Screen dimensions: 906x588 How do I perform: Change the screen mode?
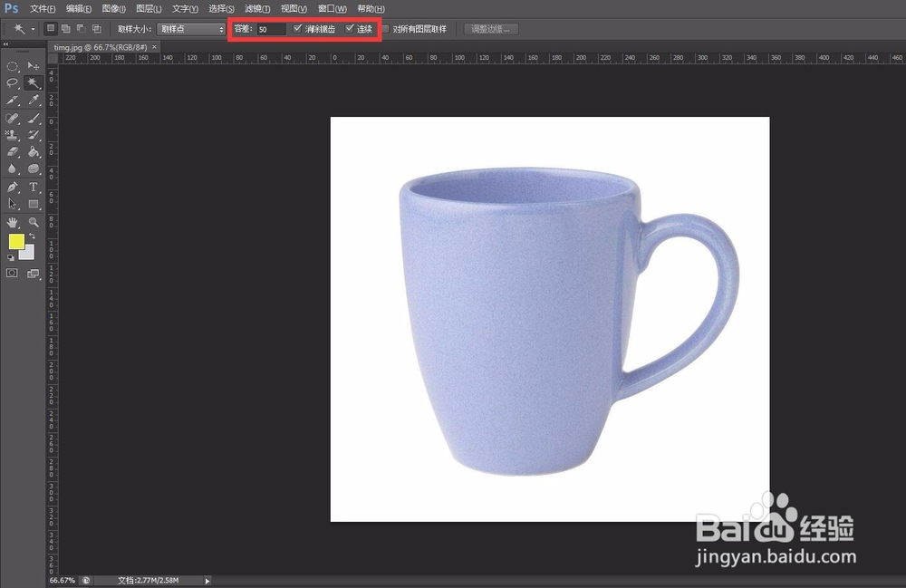coord(34,274)
